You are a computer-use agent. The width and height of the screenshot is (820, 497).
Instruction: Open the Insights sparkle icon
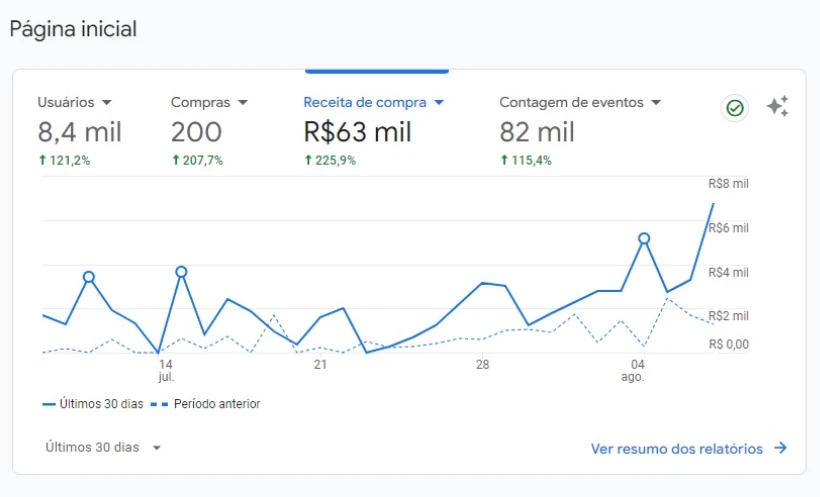pos(778,107)
